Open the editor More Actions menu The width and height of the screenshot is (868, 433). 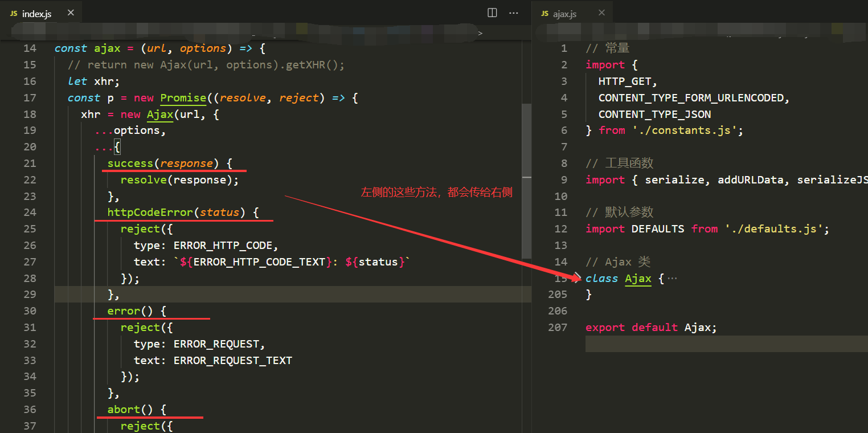[x=514, y=13]
